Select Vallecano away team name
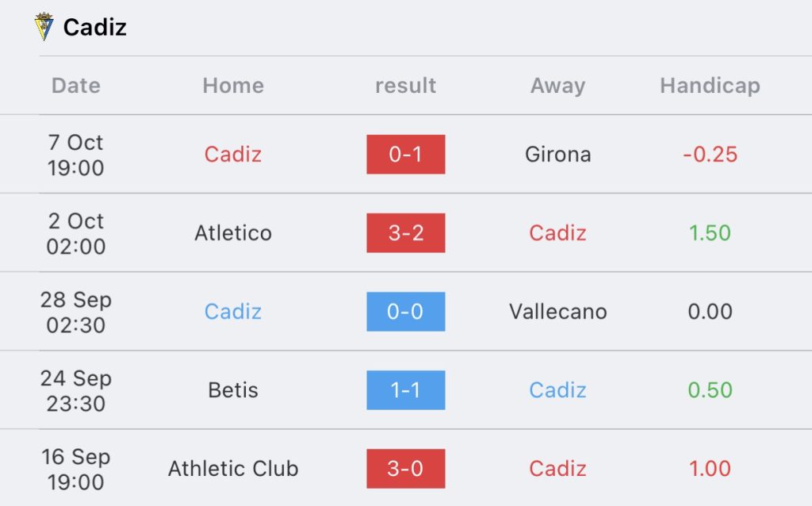This screenshot has width=812, height=506. click(557, 312)
